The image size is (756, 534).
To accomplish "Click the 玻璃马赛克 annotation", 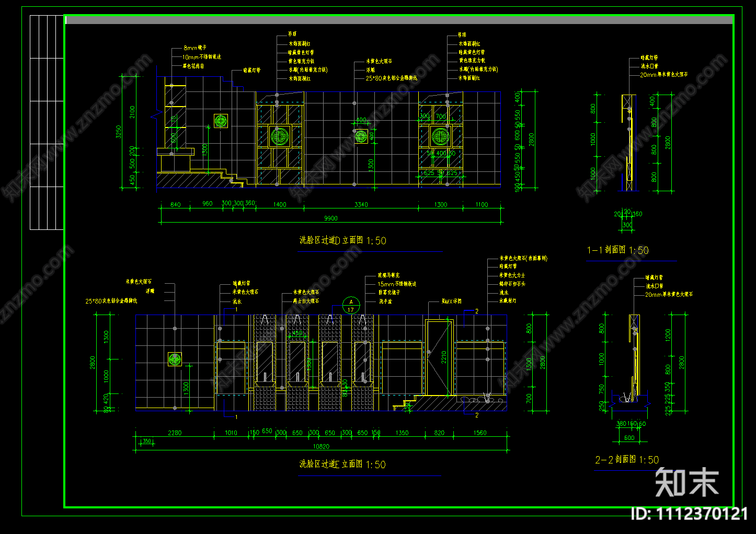I will 388,275.
